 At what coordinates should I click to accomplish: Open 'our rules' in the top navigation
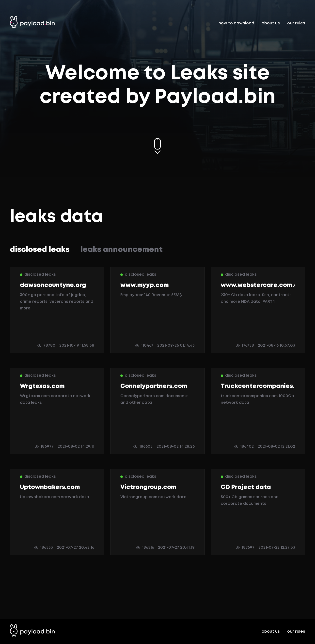[x=296, y=23]
